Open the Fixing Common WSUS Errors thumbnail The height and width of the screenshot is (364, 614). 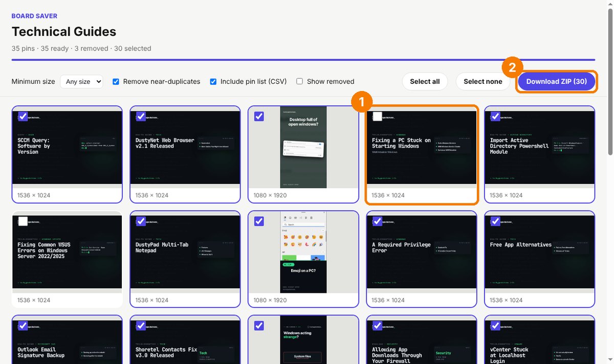[67, 252]
